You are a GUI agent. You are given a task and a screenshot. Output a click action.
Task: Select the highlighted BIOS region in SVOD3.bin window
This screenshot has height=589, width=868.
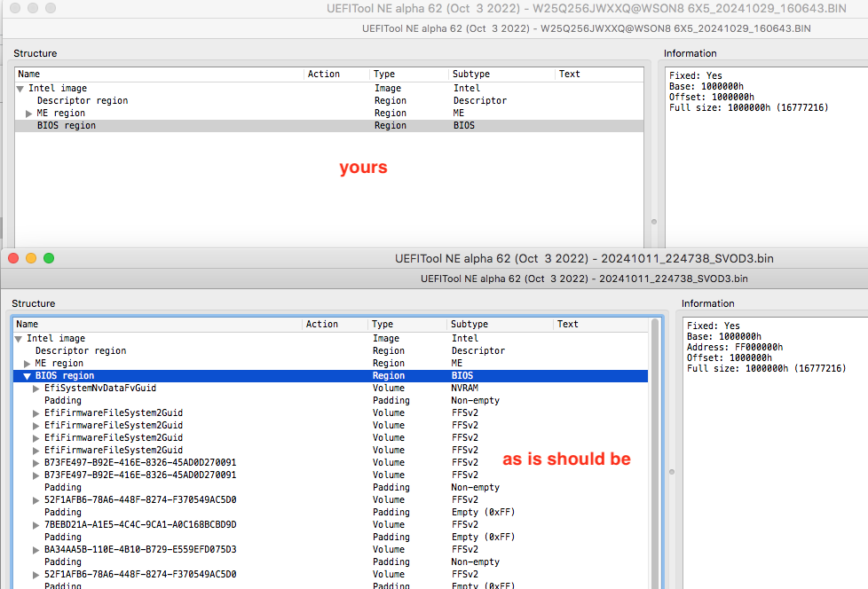[x=330, y=376]
